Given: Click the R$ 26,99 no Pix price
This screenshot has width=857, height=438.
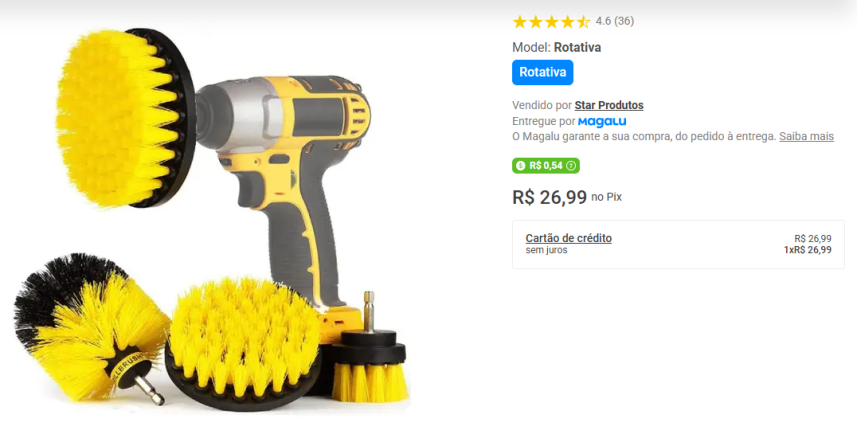Looking at the screenshot, I should (x=567, y=197).
